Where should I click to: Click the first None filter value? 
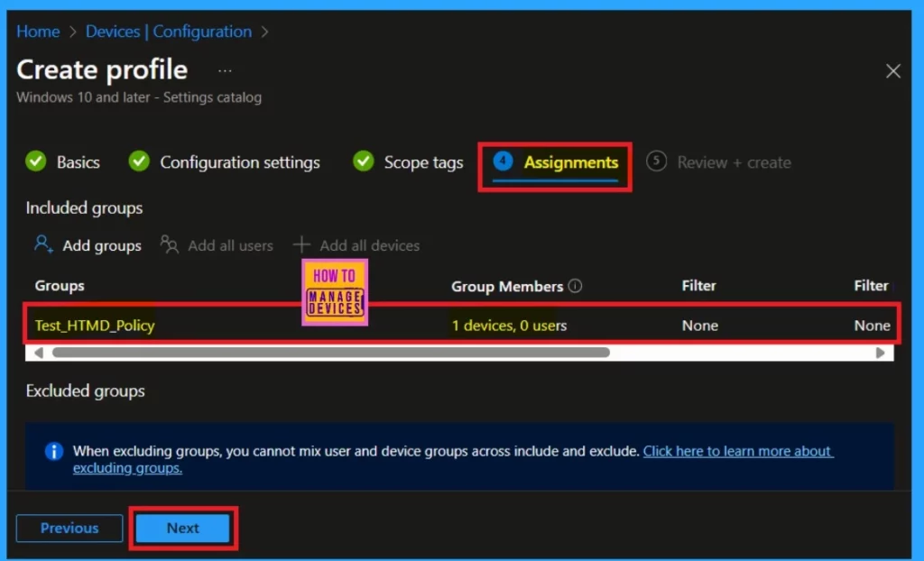700,326
